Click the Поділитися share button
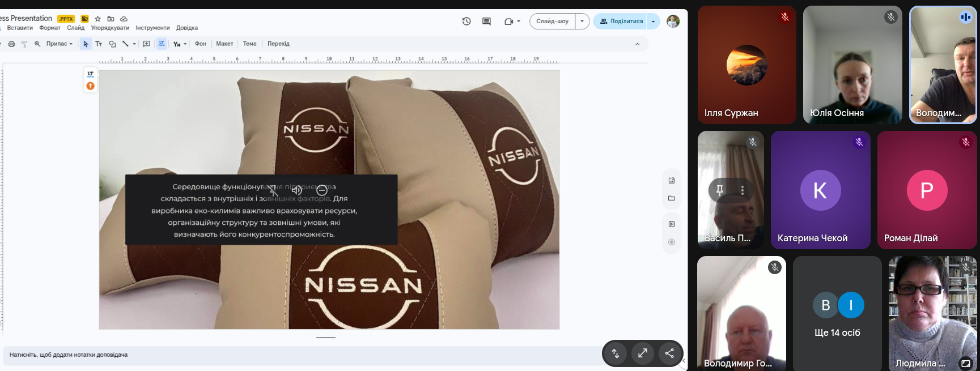Viewport: 980px width, 371px height. (621, 22)
